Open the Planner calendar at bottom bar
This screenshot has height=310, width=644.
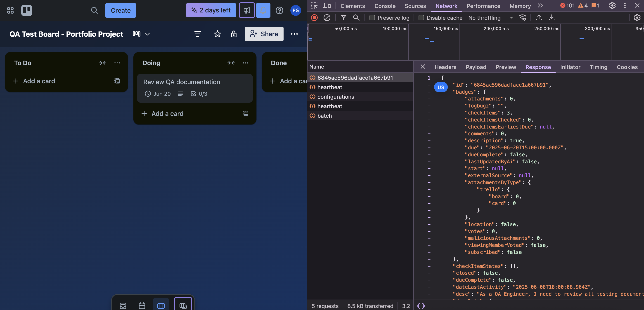142,305
